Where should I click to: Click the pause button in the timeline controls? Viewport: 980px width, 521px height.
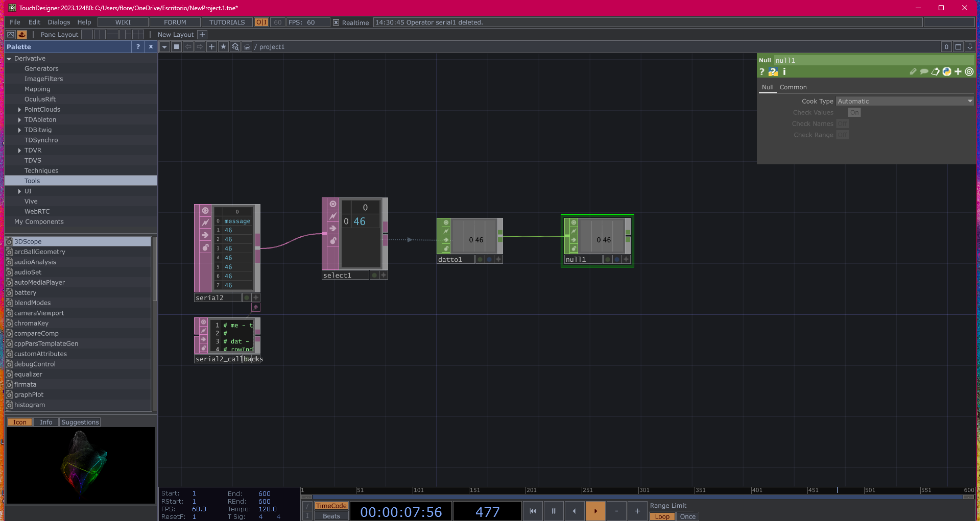coord(553,511)
